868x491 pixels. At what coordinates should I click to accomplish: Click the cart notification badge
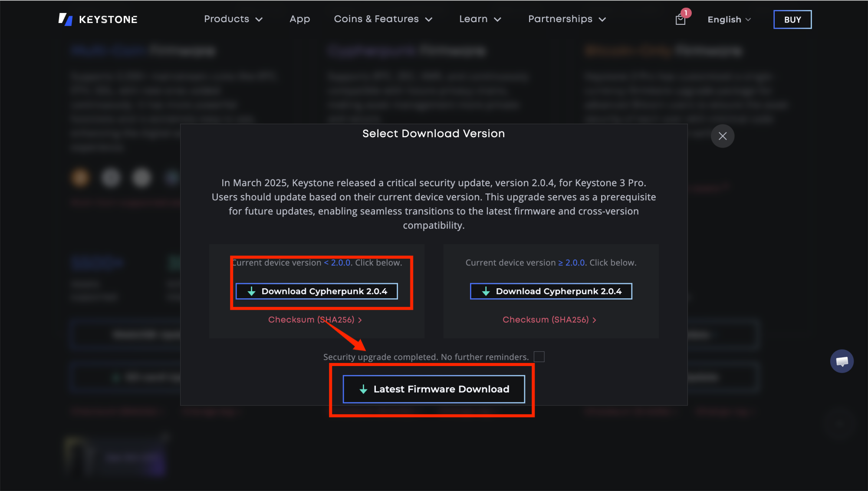tap(686, 13)
